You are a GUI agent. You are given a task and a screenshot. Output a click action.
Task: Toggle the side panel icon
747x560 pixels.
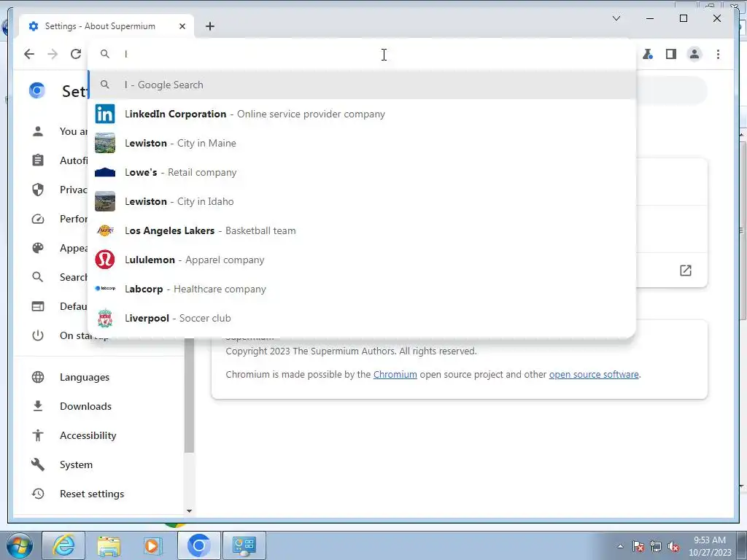(x=671, y=54)
